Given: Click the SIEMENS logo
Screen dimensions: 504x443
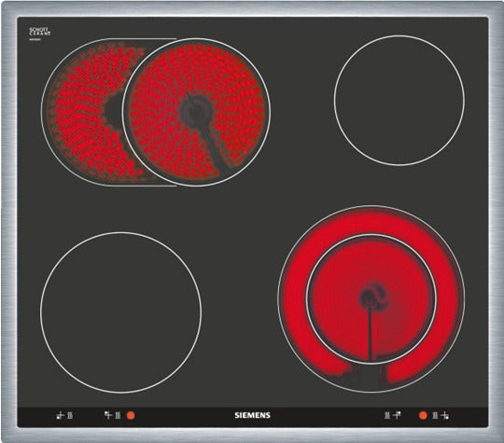Looking at the screenshot, I should [x=252, y=415].
